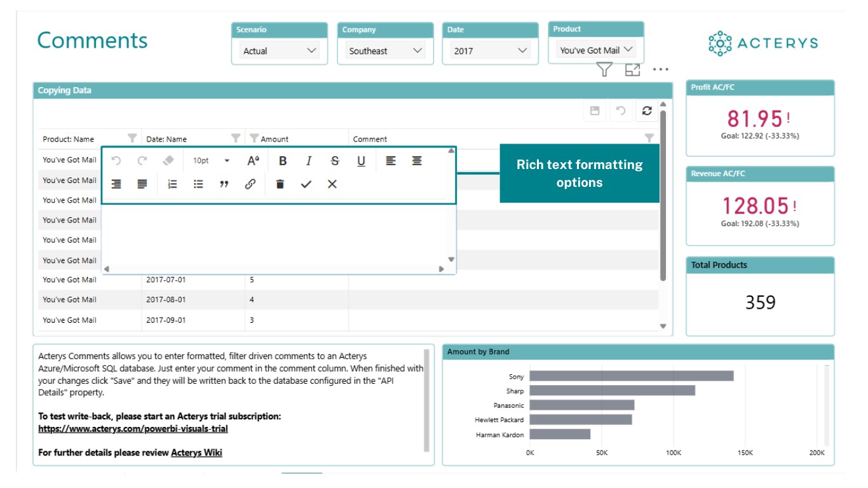Align comment text right
This screenshot has width=868, height=488.
[116, 184]
